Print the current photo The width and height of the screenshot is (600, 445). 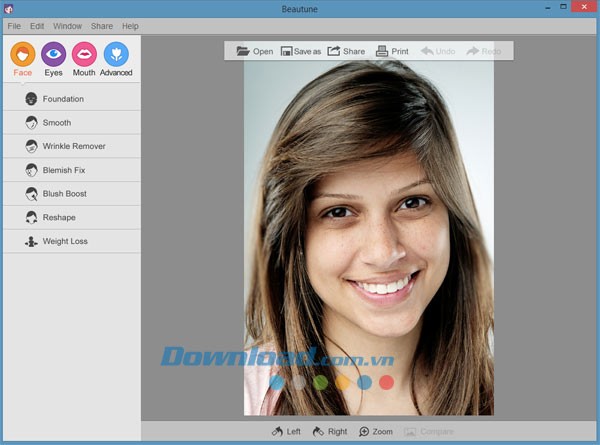(x=392, y=51)
